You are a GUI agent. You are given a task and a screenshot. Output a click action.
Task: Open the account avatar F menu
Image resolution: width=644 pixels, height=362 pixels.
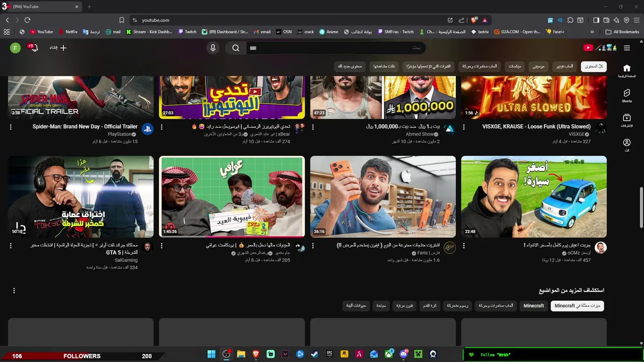16,48
